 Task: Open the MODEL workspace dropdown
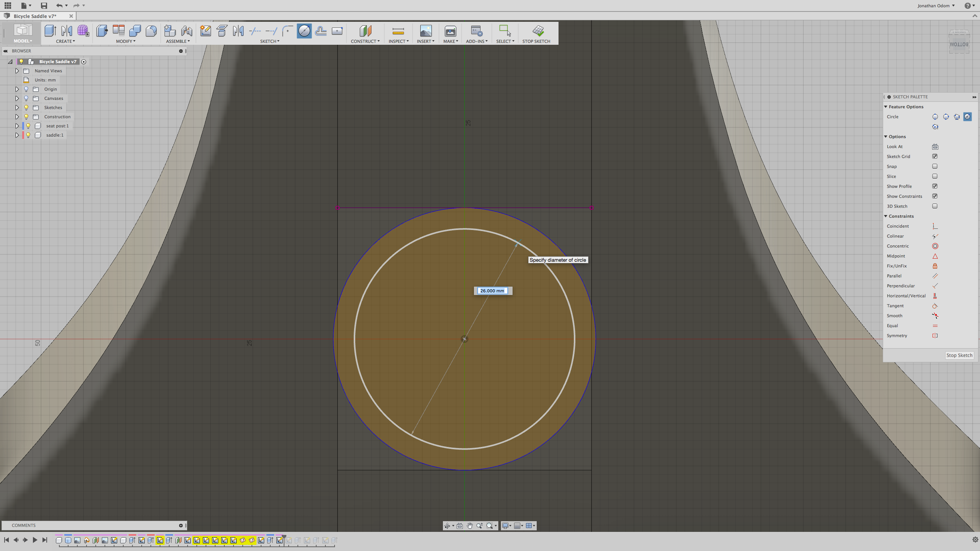tap(23, 41)
